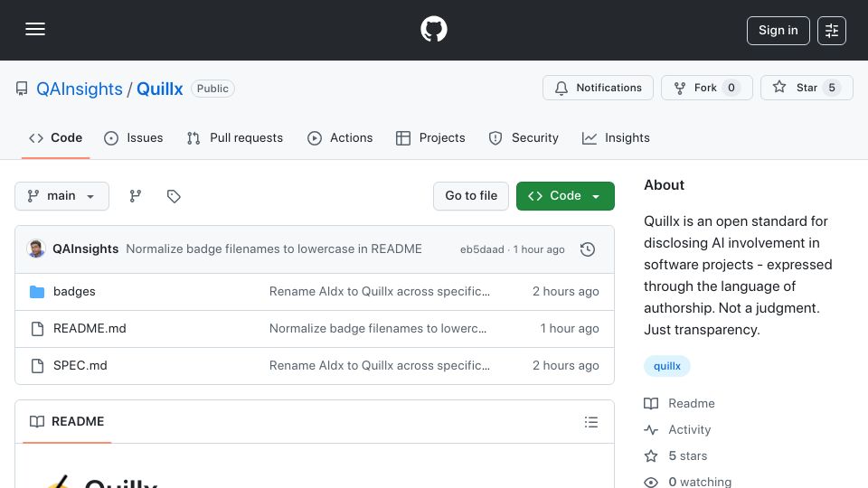Open commit hash eb5daad

pyautogui.click(x=482, y=249)
